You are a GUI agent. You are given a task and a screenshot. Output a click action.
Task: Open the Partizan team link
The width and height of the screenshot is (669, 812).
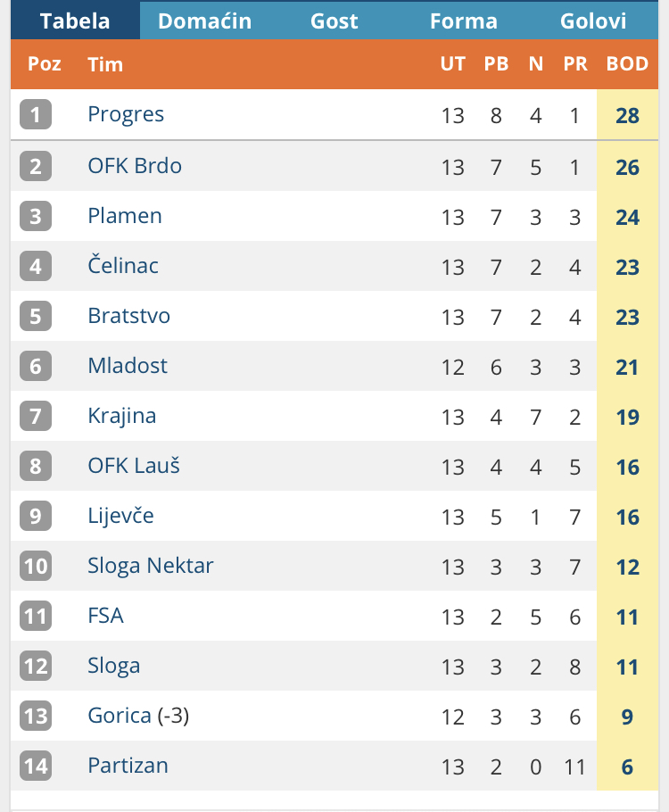[128, 765]
